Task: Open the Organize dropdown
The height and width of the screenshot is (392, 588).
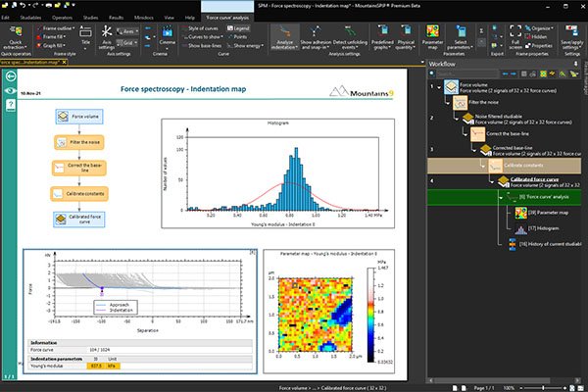Action: [539, 28]
